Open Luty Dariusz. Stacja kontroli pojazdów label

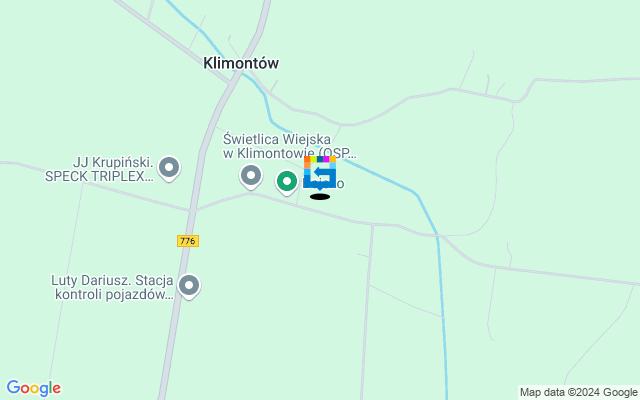(x=113, y=287)
